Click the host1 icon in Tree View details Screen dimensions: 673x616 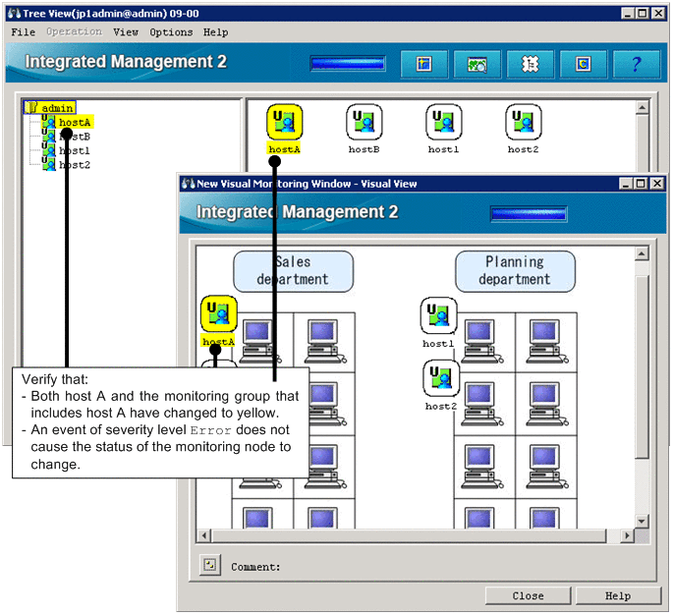(444, 123)
